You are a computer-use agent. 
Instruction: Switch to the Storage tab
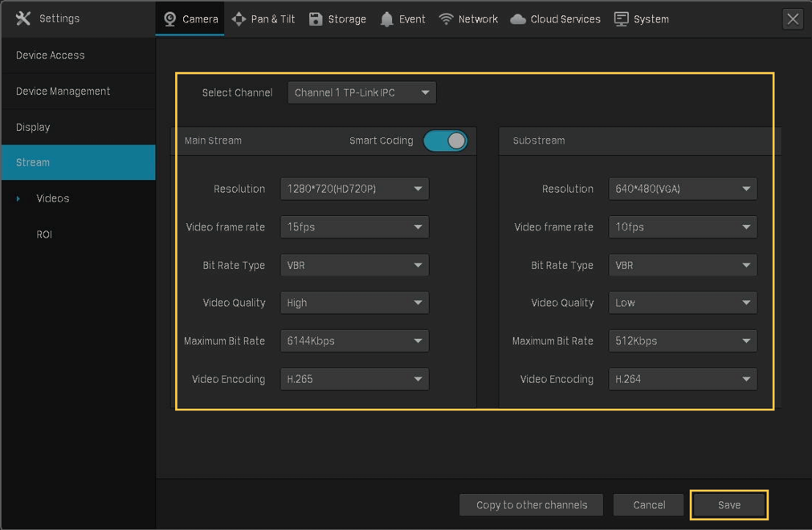337,19
